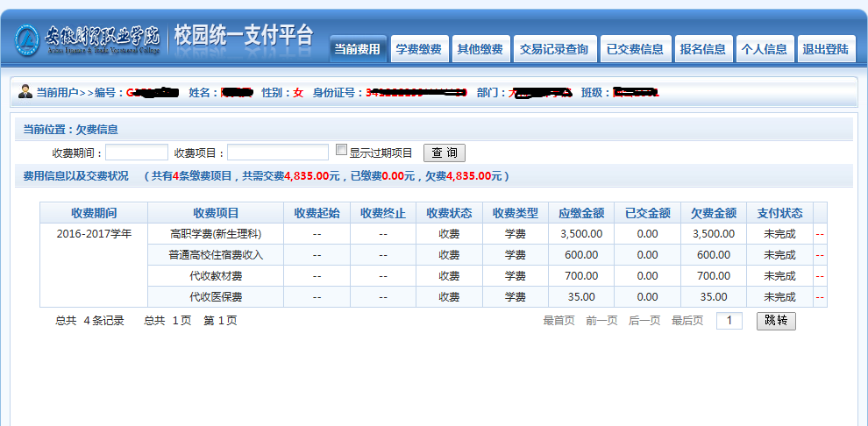Open the 其他缴费 tab
Viewport: 868px width, 426px height.
click(x=480, y=50)
